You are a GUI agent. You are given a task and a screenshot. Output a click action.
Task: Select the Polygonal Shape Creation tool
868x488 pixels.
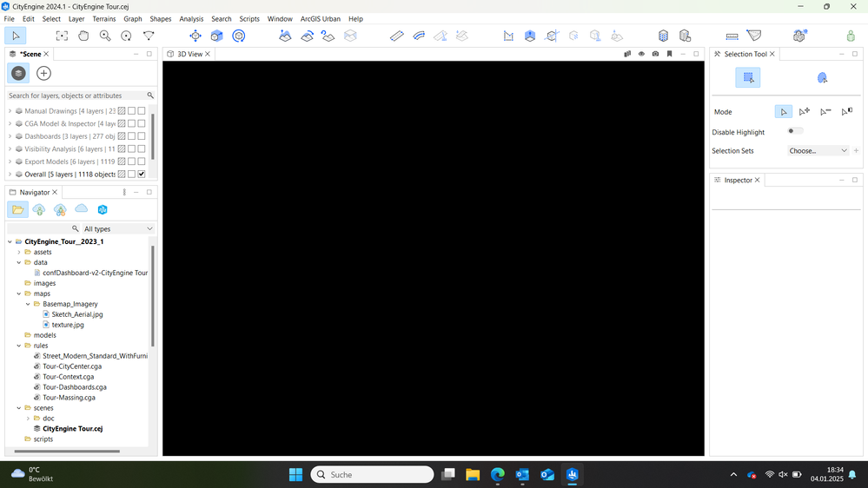(x=508, y=36)
